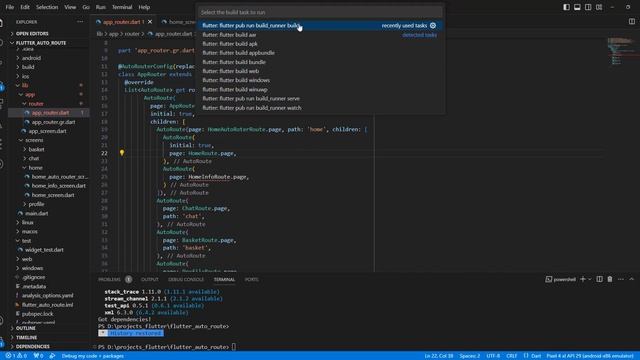
Task: Expand the basket folder
Action: pos(36,149)
